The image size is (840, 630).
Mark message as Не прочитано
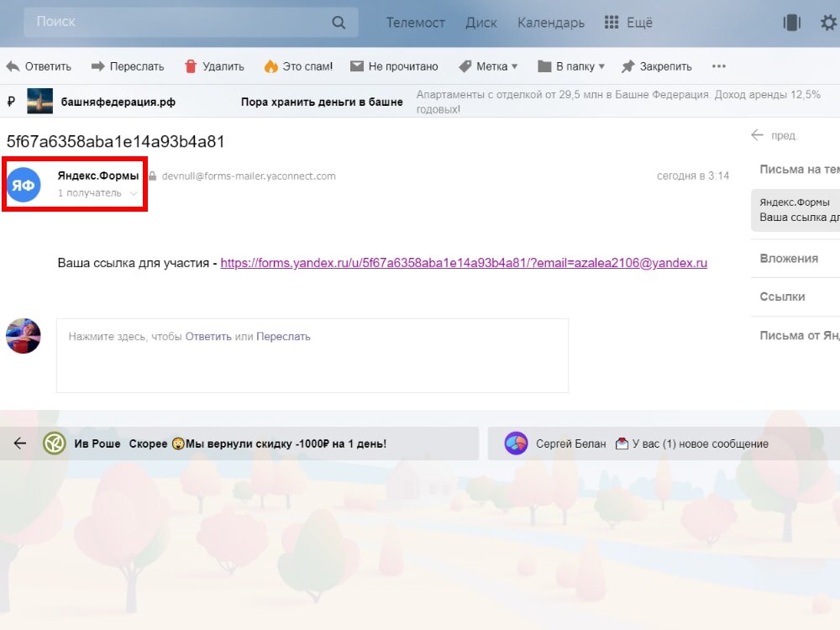(x=394, y=66)
